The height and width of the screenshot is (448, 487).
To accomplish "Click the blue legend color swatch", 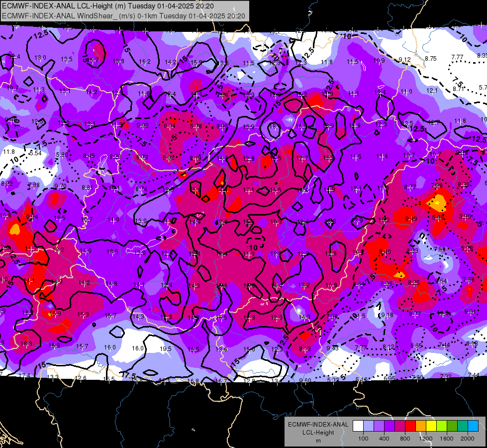I will click(473, 426).
